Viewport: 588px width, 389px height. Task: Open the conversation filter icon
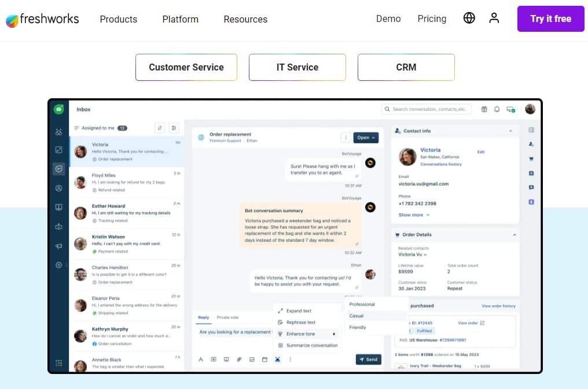pos(174,128)
